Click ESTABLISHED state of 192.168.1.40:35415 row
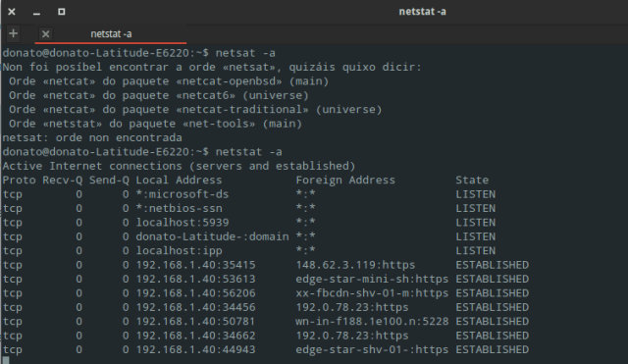628x364 pixels. point(492,265)
